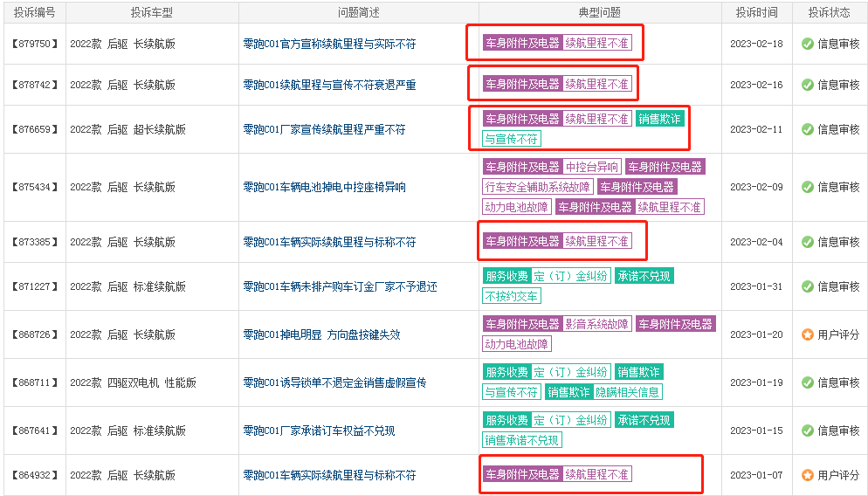Select complaint number 【876659】

tap(34, 129)
